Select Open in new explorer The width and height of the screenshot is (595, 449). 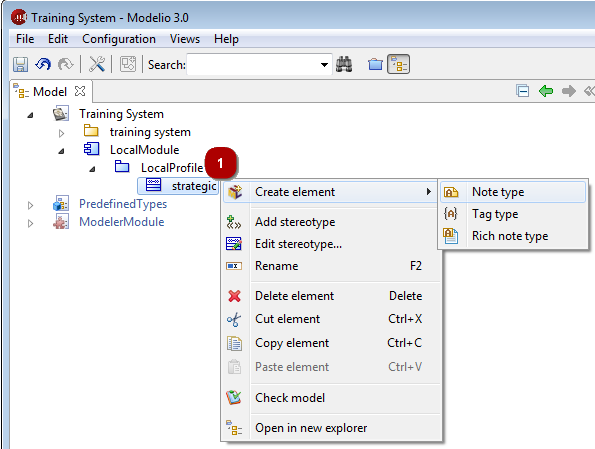coord(332,428)
